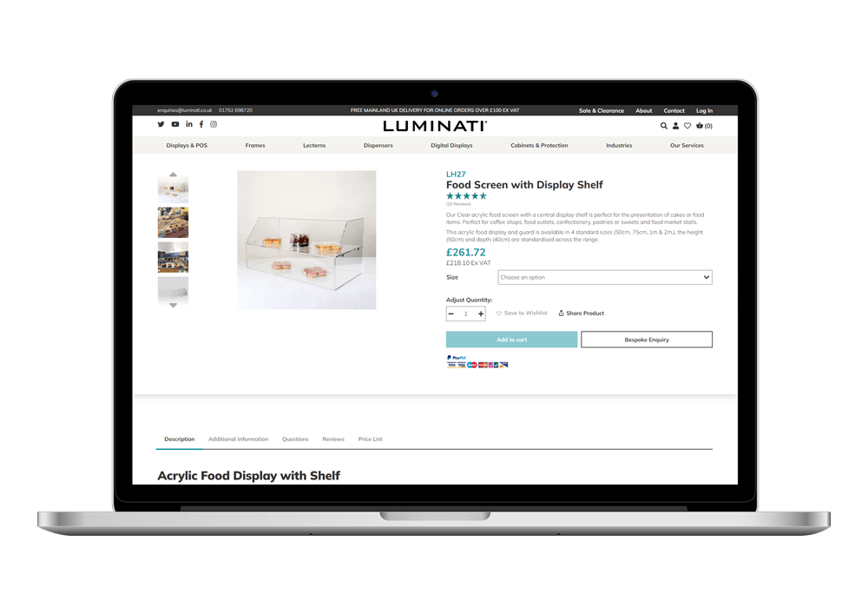Image resolution: width=868 pixels, height=614 pixels.
Task: Click the Bespoke Enquiry button
Action: (x=647, y=340)
